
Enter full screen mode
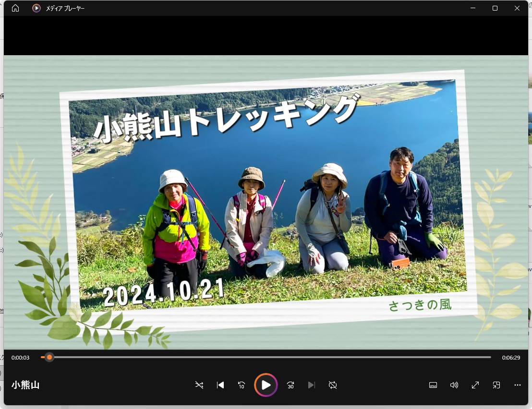point(475,385)
